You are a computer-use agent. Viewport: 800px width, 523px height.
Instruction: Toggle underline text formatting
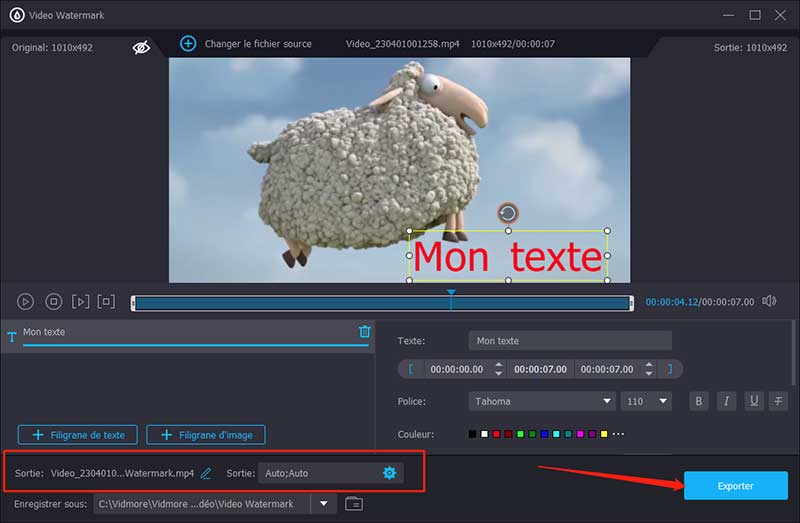coord(754,402)
